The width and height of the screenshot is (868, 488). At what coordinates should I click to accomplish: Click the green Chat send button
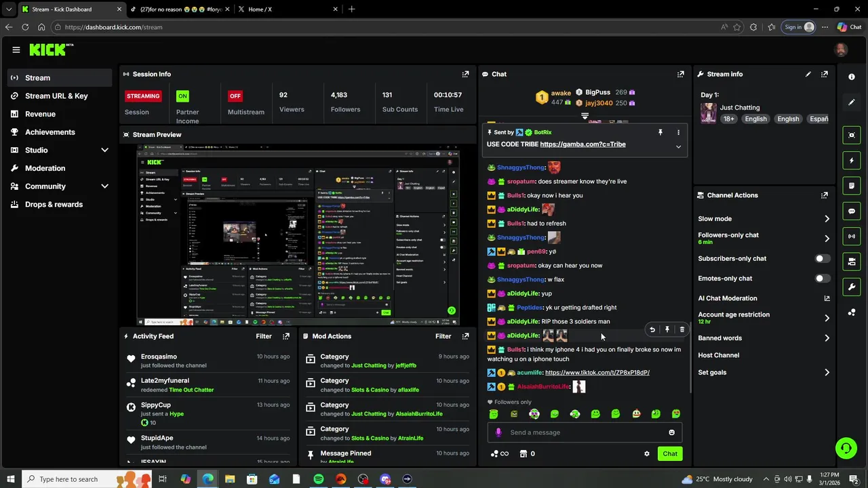pos(670,453)
